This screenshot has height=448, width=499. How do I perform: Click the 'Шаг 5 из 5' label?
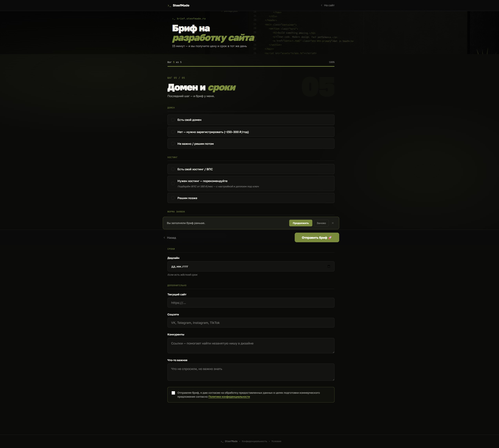pos(175,62)
